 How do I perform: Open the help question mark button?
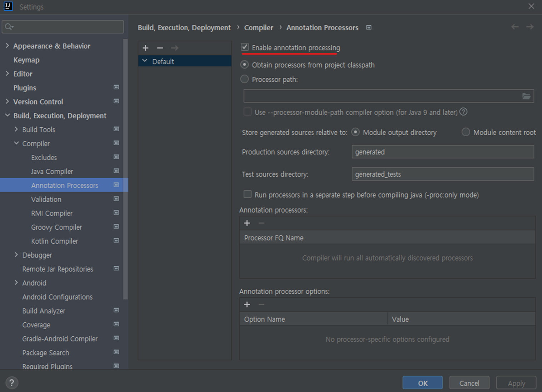click(x=12, y=383)
